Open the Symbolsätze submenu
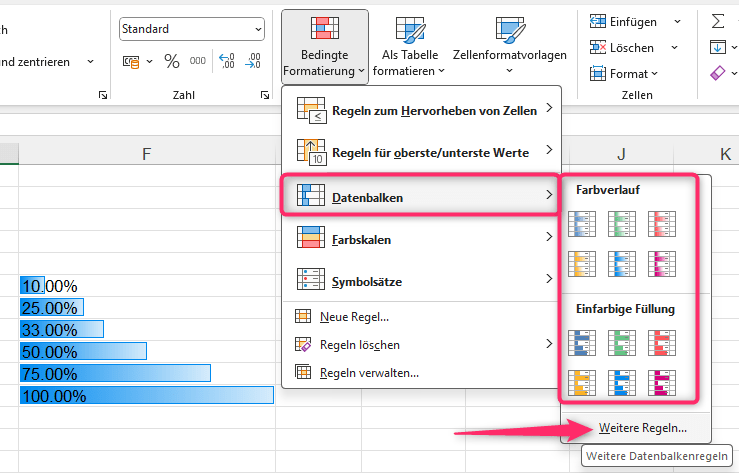The image size is (739, 473). (421, 281)
